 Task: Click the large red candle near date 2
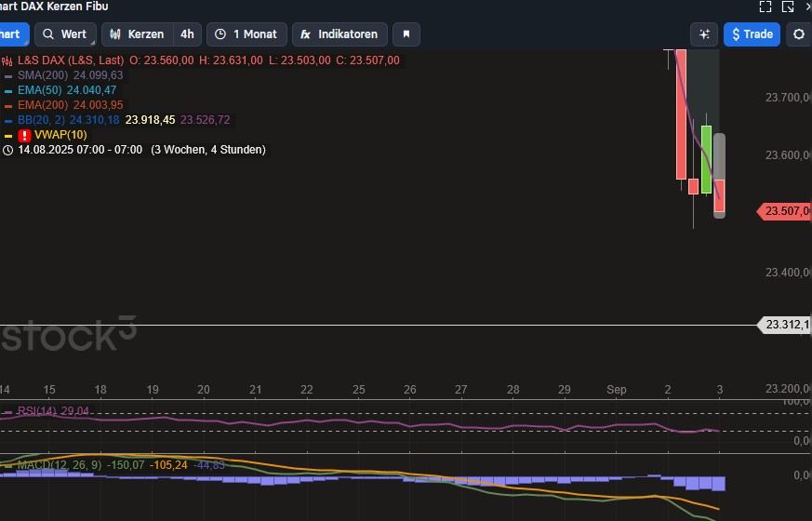pyautogui.click(x=681, y=114)
